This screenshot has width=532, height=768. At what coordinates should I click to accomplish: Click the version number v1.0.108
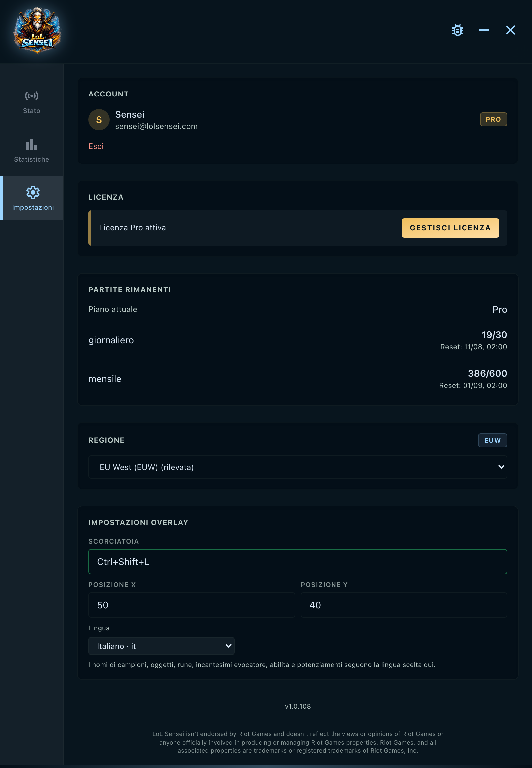(x=298, y=707)
